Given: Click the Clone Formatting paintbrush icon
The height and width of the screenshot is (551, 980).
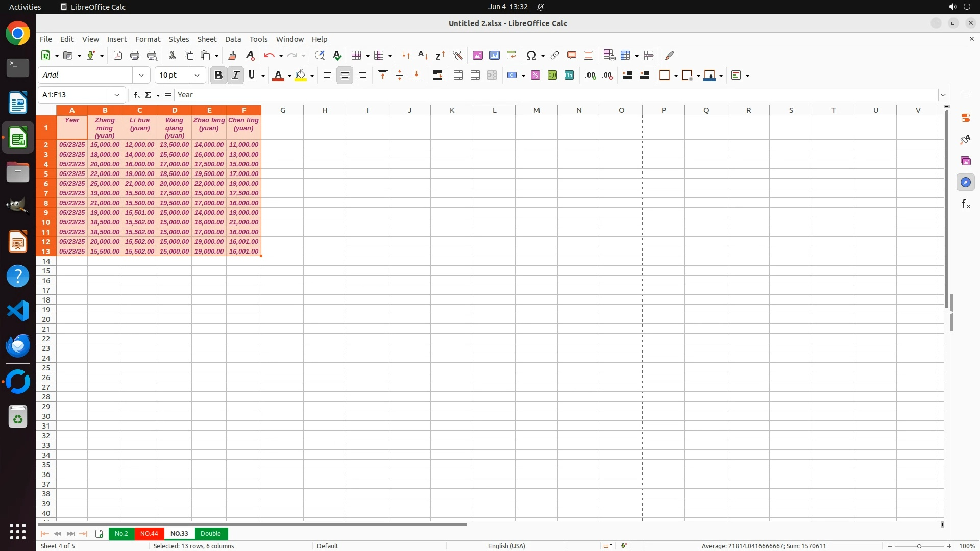Looking at the screenshot, I should click(232, 55).
